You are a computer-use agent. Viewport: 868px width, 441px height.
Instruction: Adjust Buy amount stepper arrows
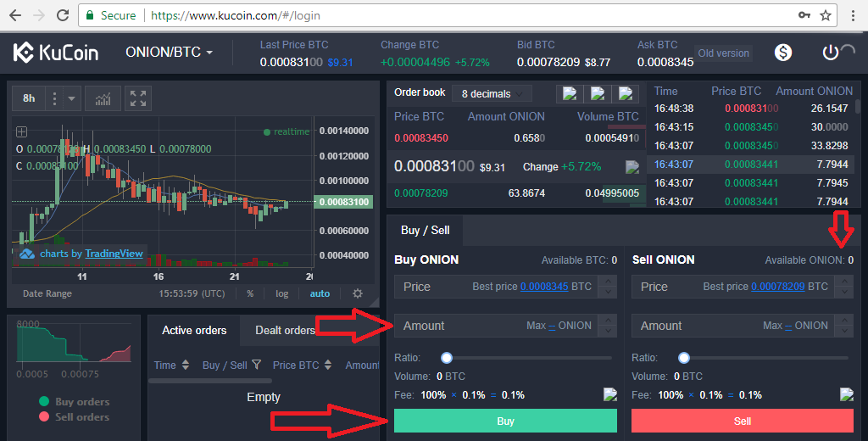point(608,325)
